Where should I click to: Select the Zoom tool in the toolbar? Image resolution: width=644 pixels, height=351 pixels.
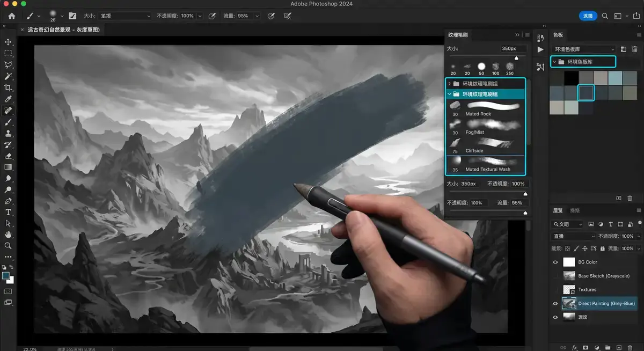click(x=8, y=246)
